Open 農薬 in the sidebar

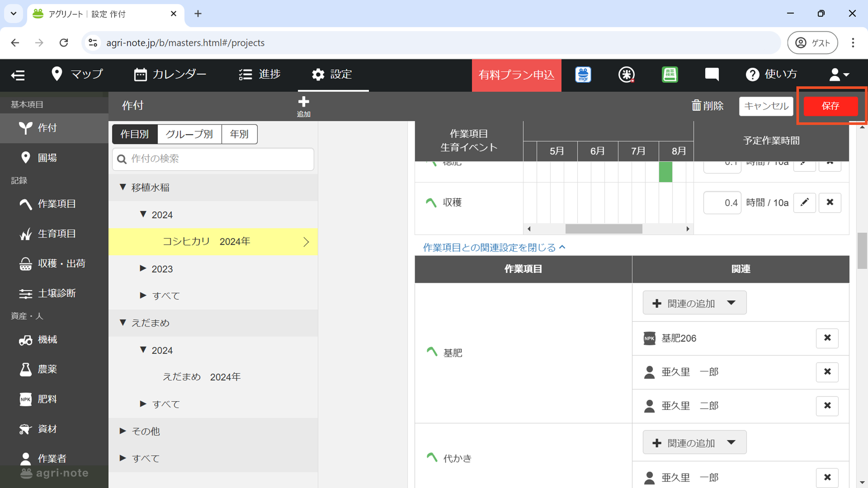pos(54,369)
